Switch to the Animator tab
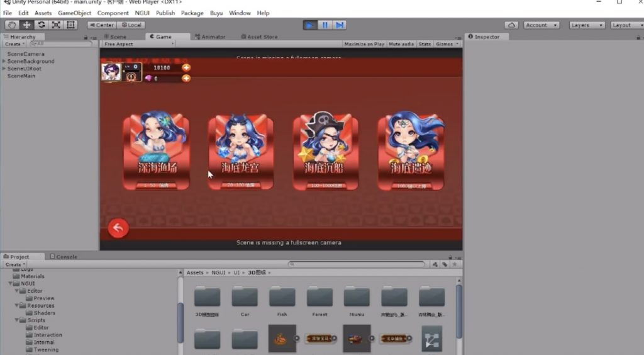The width and height of the screenshot is (644, 355). point(213,37)
